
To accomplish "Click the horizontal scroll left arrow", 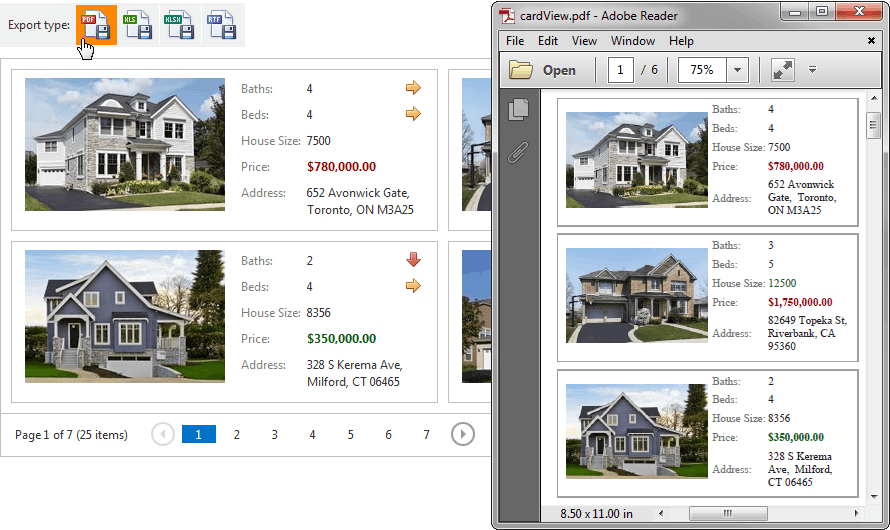I will pos(661,513).
